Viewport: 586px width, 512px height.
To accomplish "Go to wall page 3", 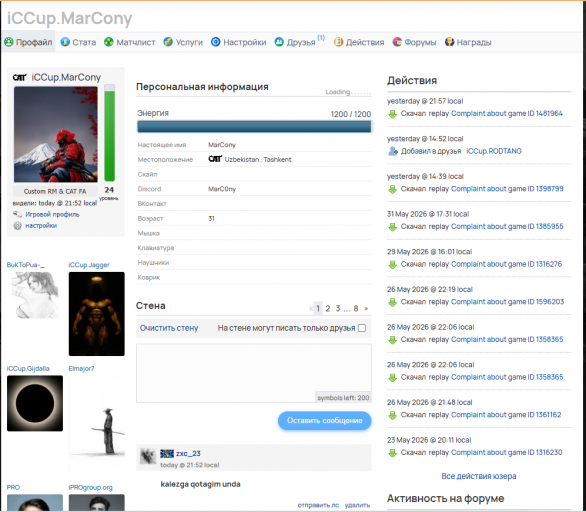I will point(337,308).
